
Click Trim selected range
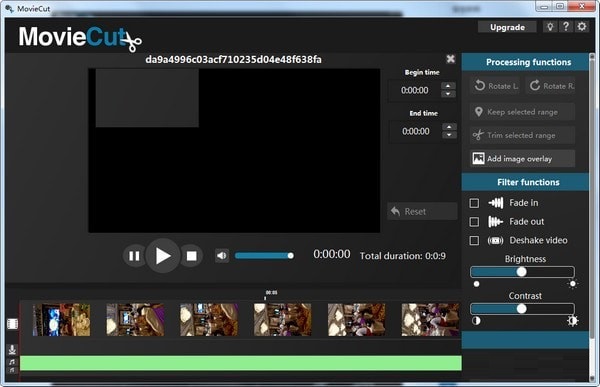click(522, 135)
